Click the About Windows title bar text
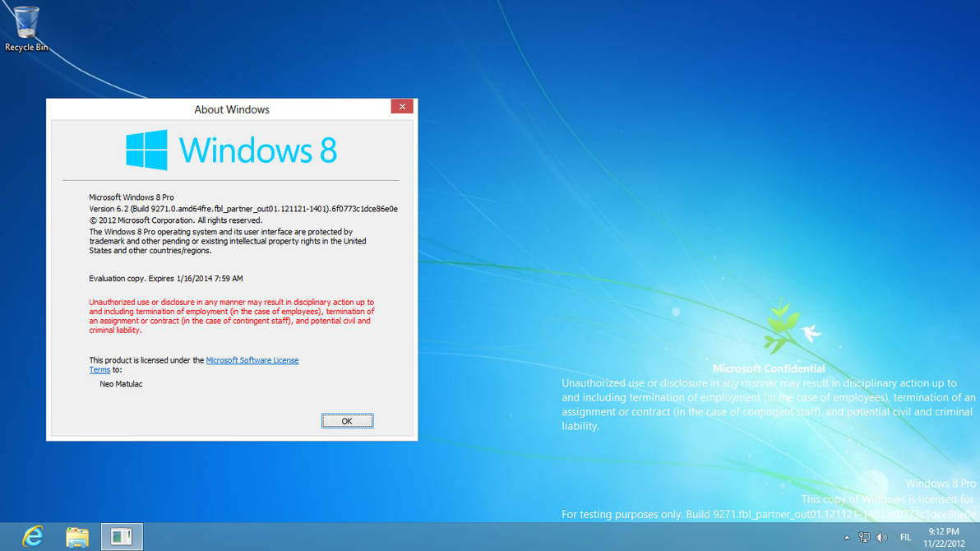 [x=232, y=109]
